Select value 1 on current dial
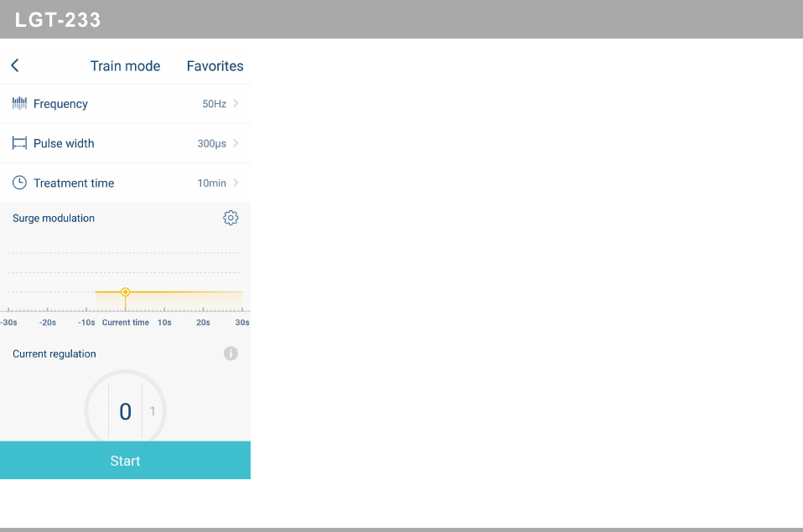Viewport: 803px width, 532px height. (x=152, y=411)
